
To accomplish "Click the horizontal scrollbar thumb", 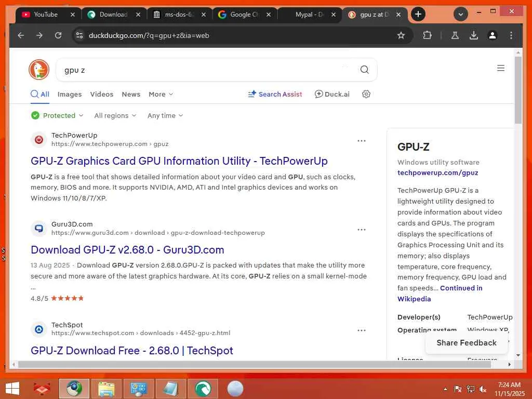I will pos(255,364).
